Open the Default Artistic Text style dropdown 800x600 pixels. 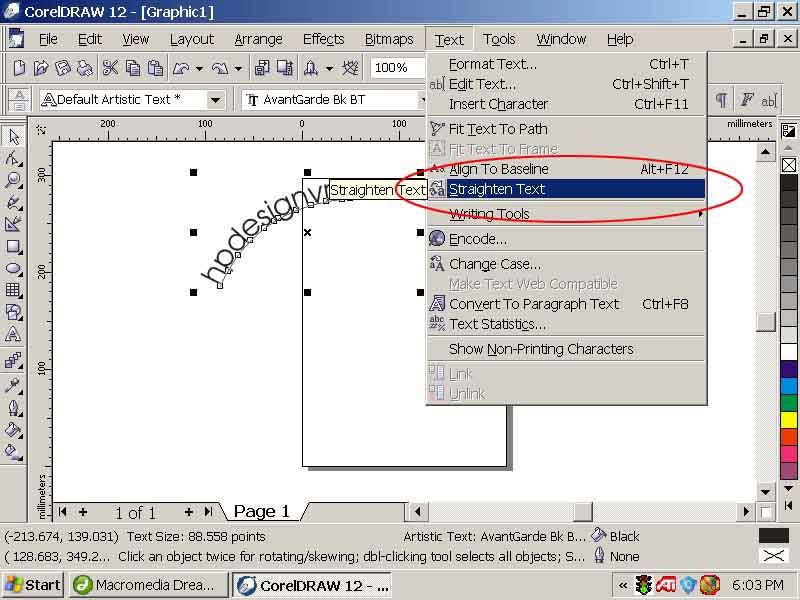click(215, 100)
